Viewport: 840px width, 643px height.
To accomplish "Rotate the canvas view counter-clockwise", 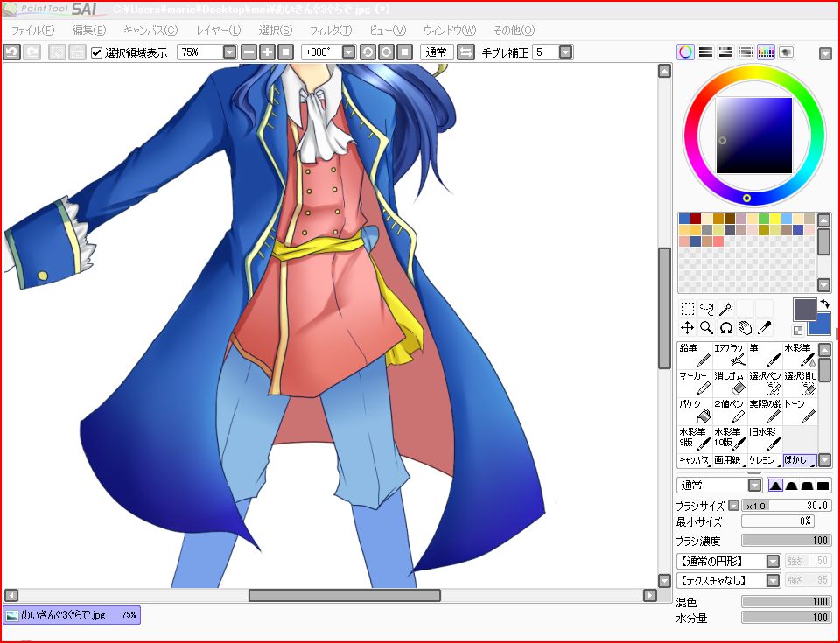I will 367,52.
